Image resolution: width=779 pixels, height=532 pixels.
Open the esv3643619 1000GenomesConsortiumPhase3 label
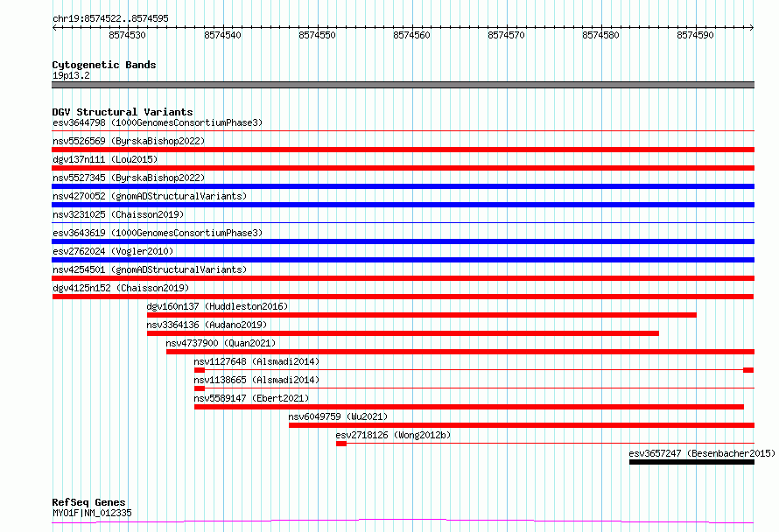click(x=158, y=233)
